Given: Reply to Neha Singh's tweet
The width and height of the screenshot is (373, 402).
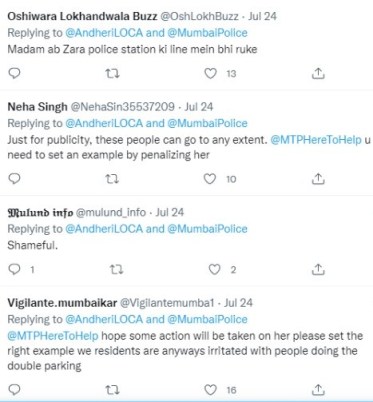Looking at the screenshot, I should click(14, 179).
